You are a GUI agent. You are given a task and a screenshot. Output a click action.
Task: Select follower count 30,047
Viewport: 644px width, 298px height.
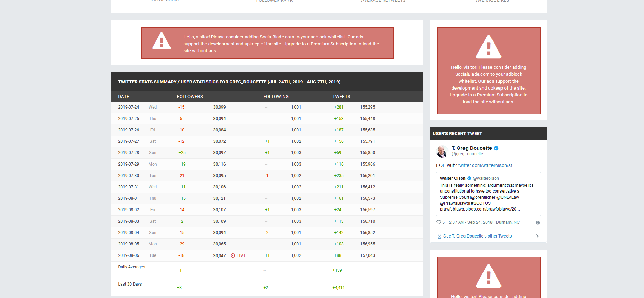[219, 256]
